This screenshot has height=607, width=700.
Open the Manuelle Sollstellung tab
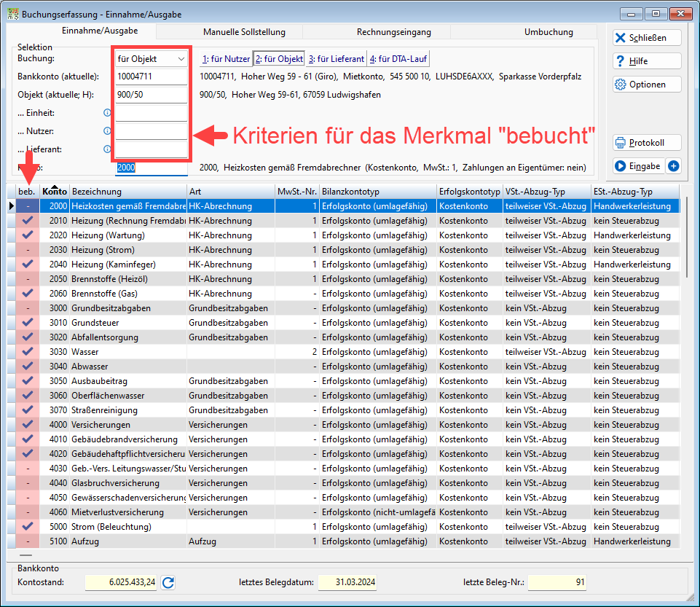point(244,32)
